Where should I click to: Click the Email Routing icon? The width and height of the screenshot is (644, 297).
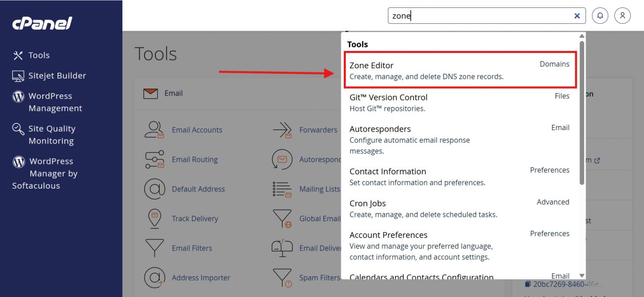pyautogui.click(x=154, y=159)
